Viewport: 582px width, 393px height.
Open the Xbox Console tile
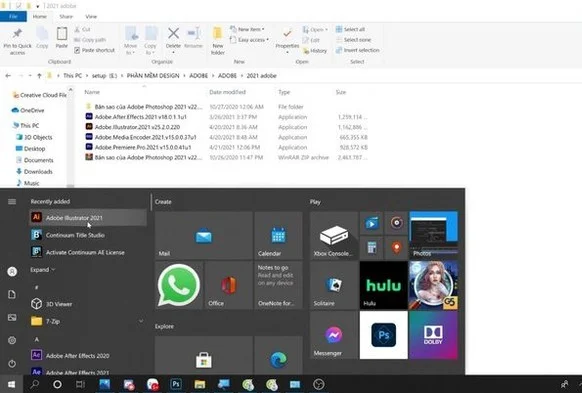coord(334,235)
